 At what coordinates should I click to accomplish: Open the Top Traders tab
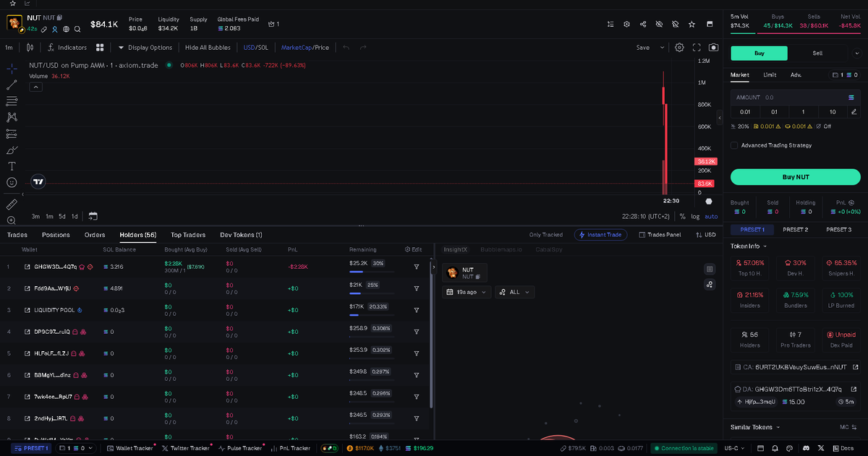[x=188, y=235]
